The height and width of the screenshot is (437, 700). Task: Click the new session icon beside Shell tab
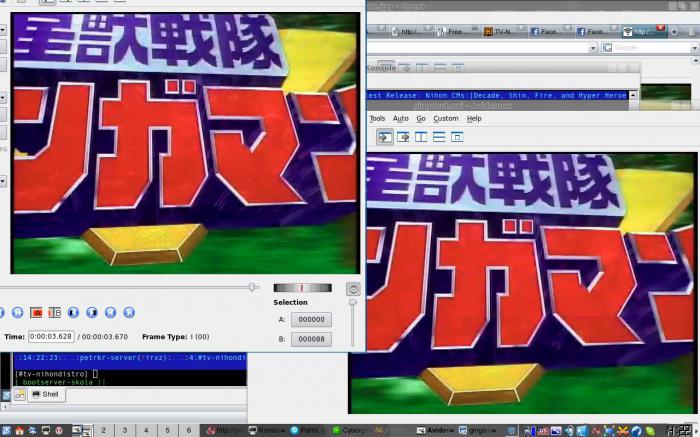20,394
